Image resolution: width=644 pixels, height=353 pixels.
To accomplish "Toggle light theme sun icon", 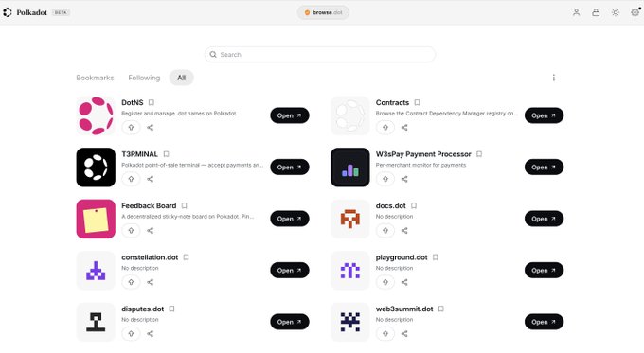I will (x=616, y=12).
